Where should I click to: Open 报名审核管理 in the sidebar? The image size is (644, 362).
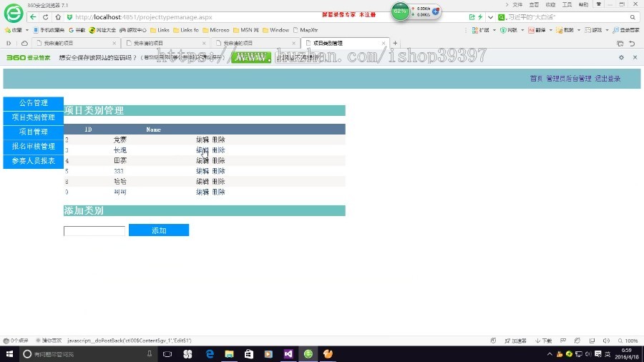[x=33, y=147]
